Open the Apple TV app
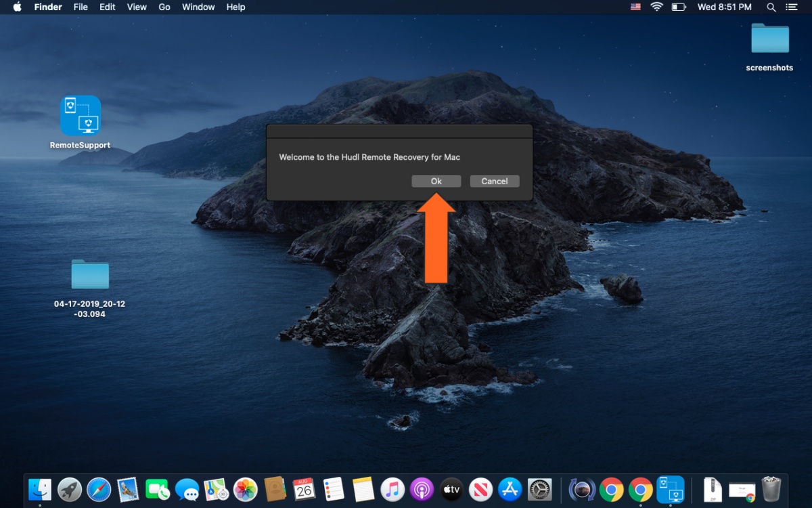The image size is (812, 508). [x=451, y=489]
